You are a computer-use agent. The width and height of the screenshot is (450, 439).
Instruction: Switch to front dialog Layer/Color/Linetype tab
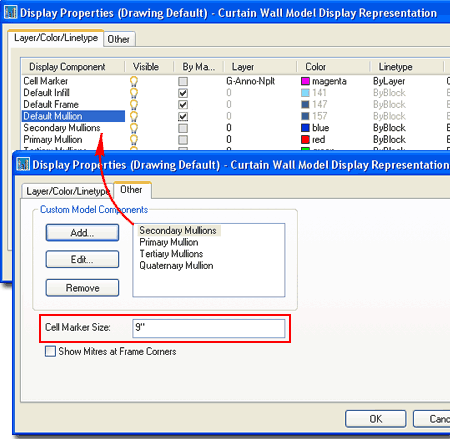68,191
